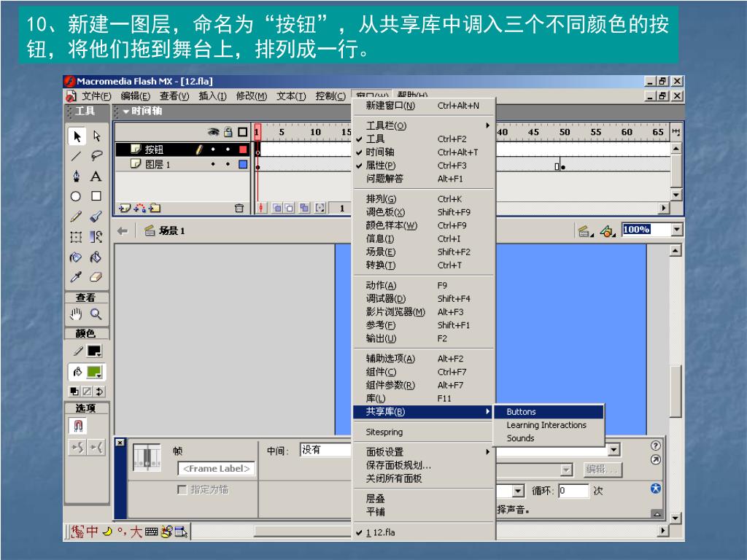
Task: Toggle the Snap to Objects magnet
Action: 78,425
